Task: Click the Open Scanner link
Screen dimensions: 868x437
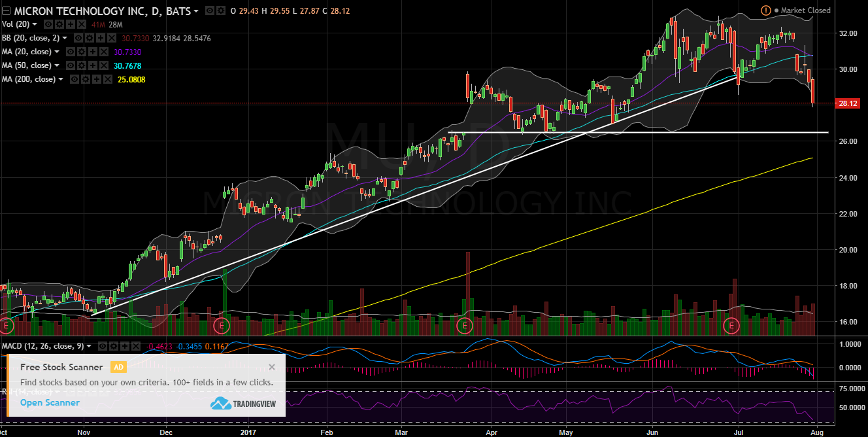Action: (x=50, y=402)
